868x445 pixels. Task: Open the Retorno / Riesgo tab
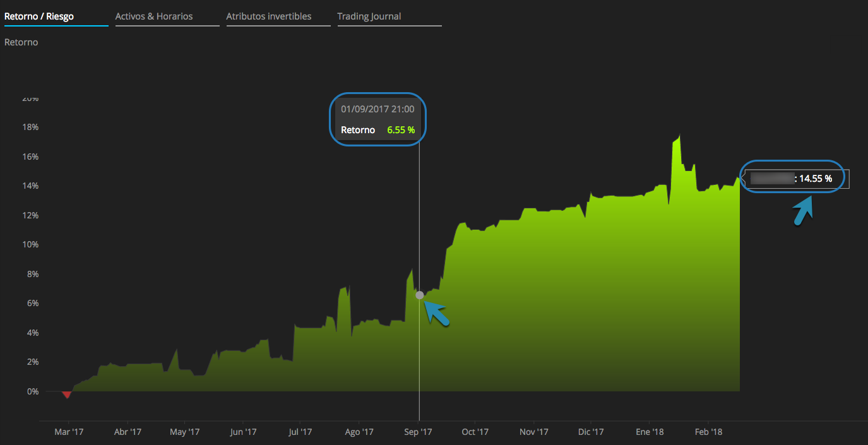(x=39, y=16)
